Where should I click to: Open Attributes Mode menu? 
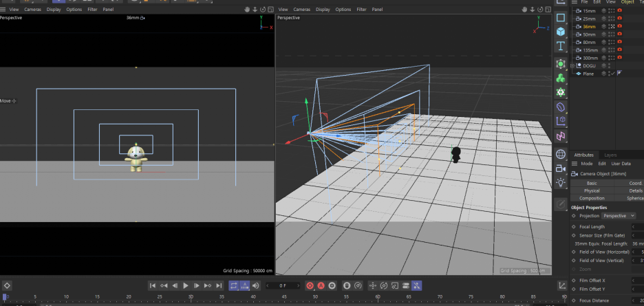(586, 164)
